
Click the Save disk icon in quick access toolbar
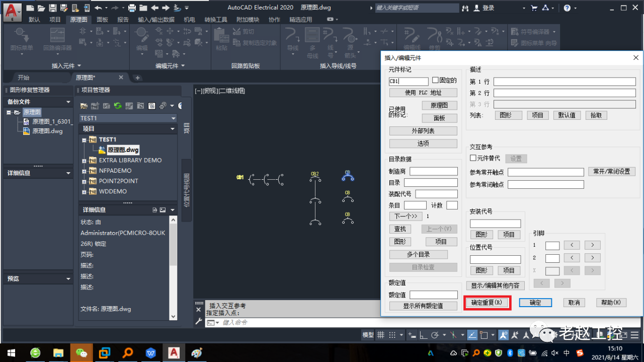click(52, 8)
